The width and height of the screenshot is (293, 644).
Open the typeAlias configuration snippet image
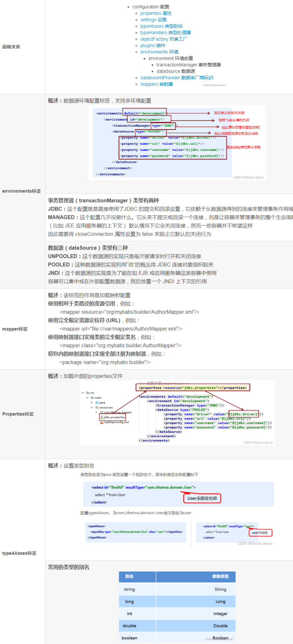pyautogui.click(x=136, y=532)
